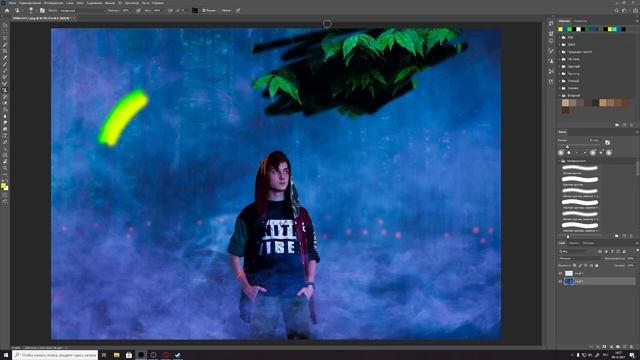
Task: Enable airbrush mode in options bar
Action: click(170, 11)
